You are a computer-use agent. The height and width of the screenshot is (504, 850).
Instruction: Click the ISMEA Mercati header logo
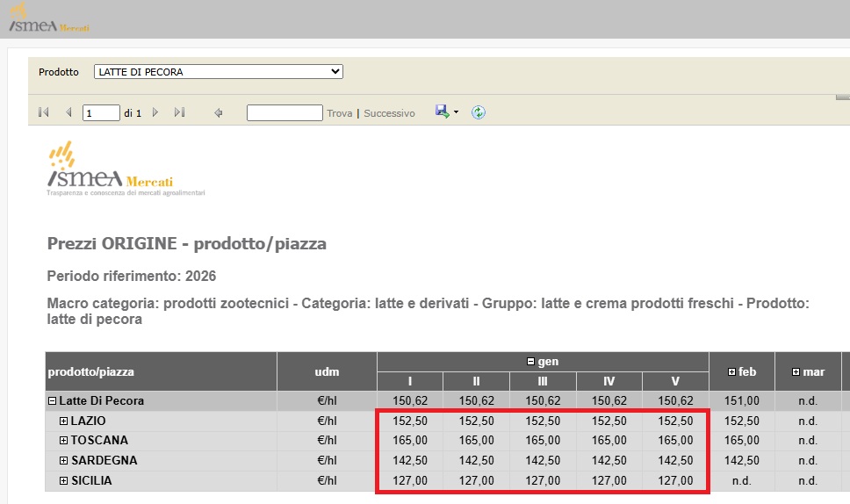point(49,19)
